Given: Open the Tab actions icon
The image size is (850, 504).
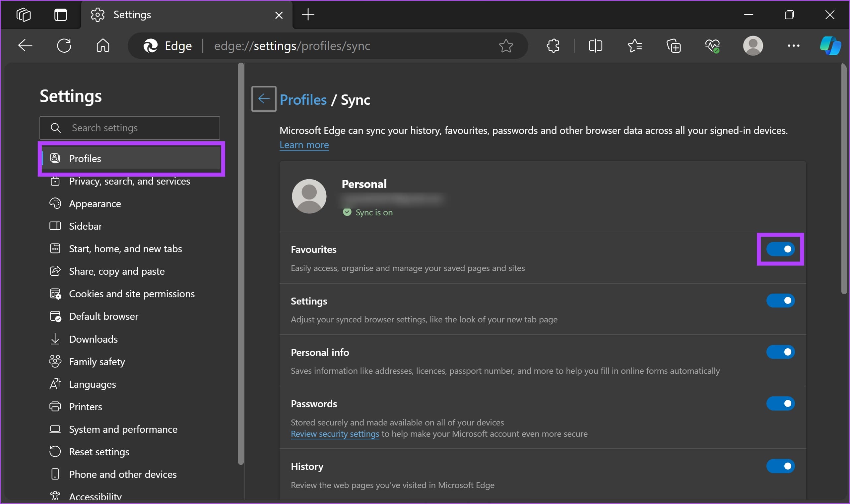Looking at the screenshot, I should tap(23, 14).
